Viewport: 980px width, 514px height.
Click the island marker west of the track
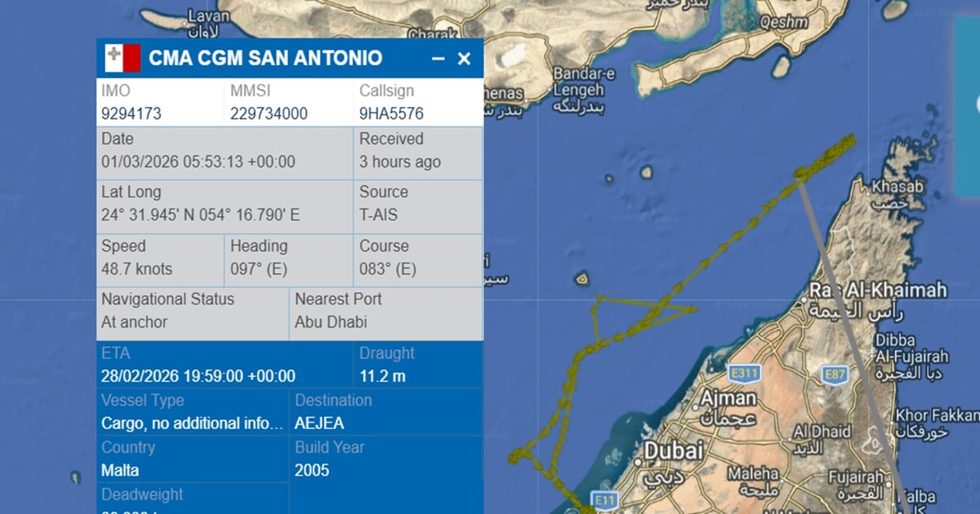click(x=581, y=280)
